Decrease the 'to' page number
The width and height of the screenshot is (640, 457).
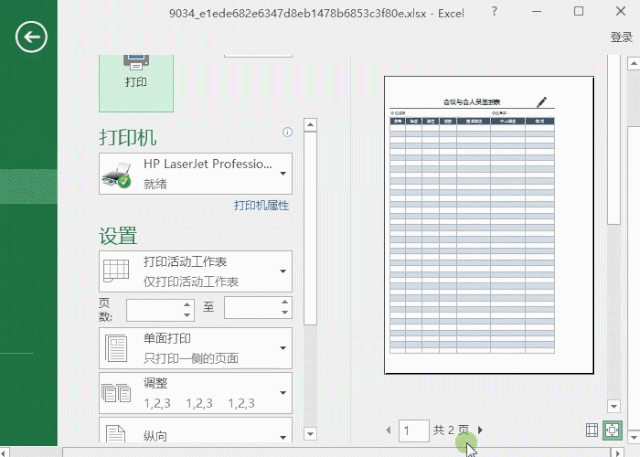[x=285, y=313]
